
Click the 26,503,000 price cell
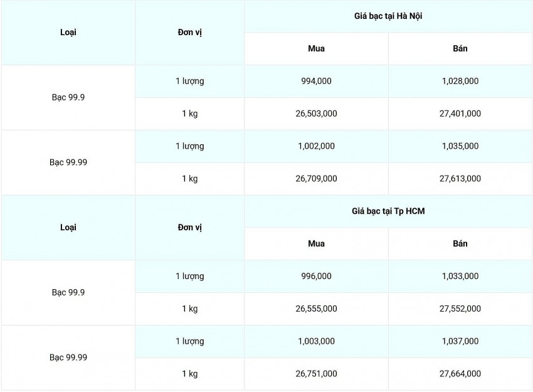coord(316,114)
